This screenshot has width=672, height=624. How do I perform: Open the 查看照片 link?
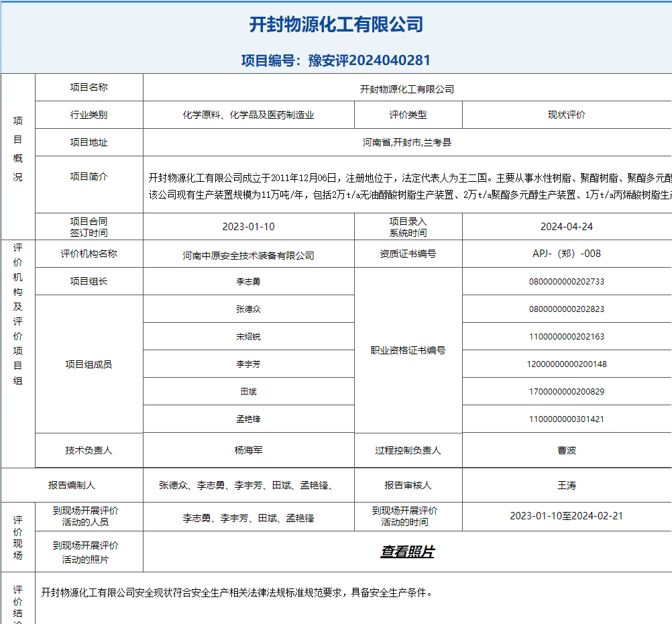(407, 552)
